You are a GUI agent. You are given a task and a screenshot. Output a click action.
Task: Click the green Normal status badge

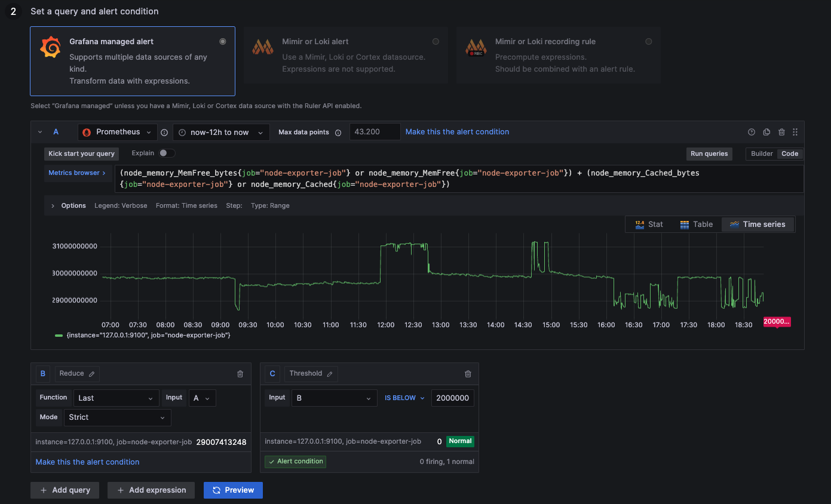(x=461, y=441)
